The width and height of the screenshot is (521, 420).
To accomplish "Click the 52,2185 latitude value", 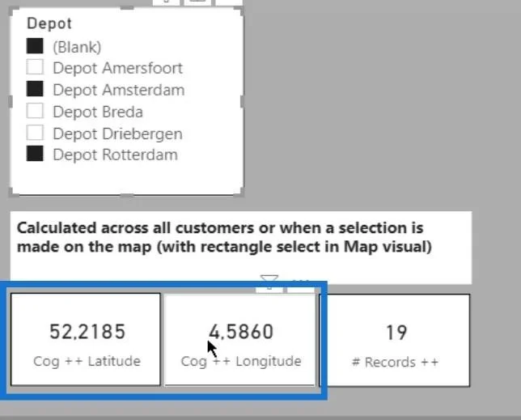I will [x=87, y=332].
